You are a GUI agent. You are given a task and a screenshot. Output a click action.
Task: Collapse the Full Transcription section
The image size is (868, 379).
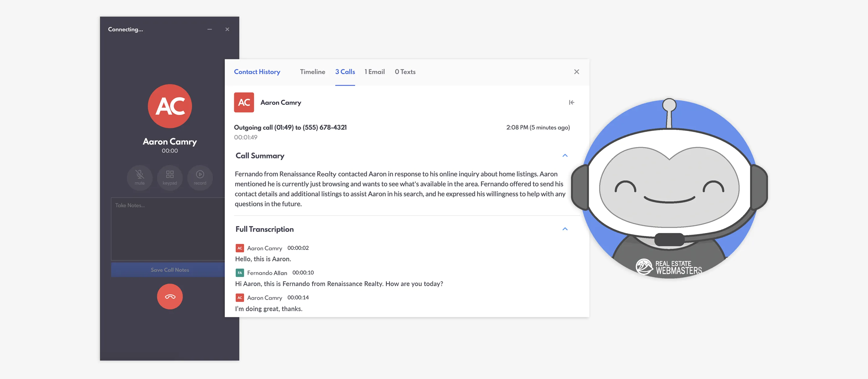click(x=565, y=229)
